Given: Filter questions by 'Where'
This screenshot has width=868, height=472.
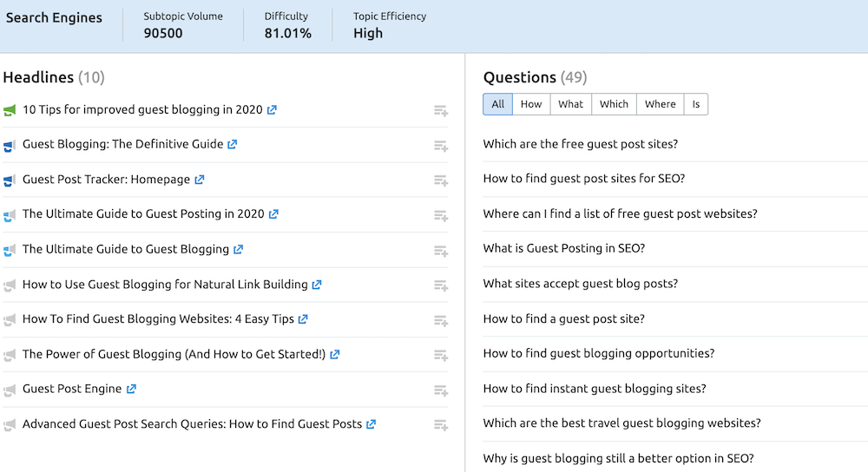Looking at the screenshot, I should click(x=660, y=104).
